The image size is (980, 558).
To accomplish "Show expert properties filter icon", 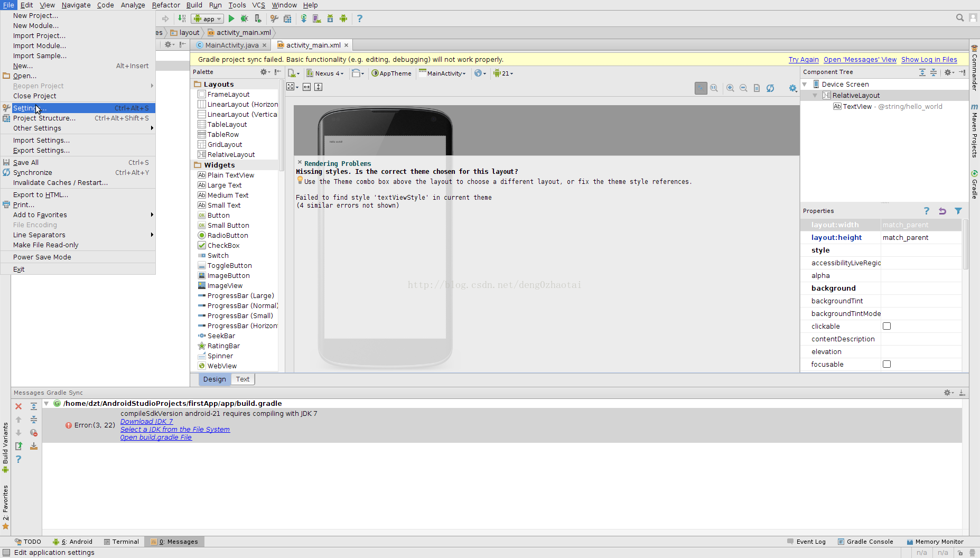I will tap(958, 211).
